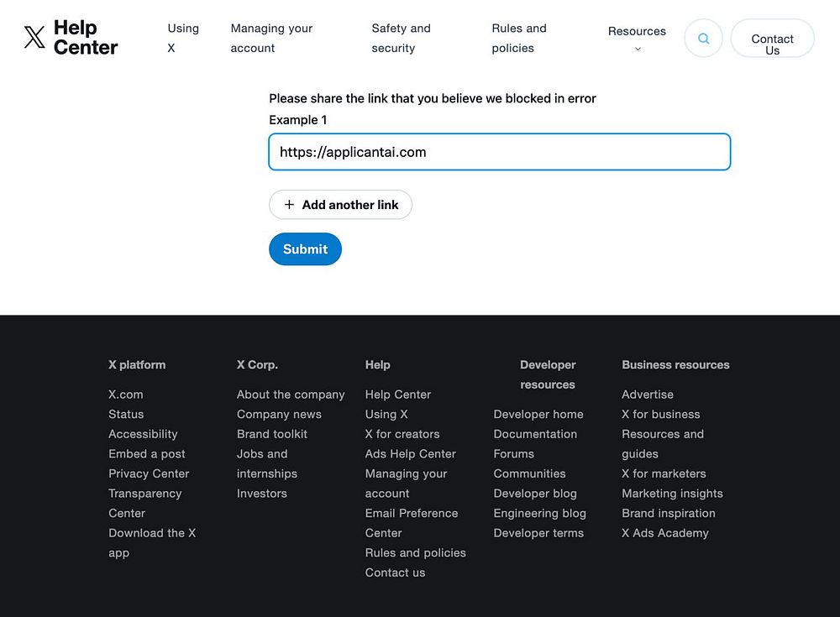This screenshot has width=840, height=617.
Task: Open Managing your account menu
Action: [x=271, y=38]
